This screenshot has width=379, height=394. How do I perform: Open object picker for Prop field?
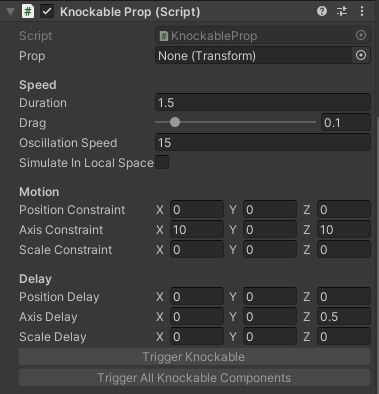click(361, 55)
